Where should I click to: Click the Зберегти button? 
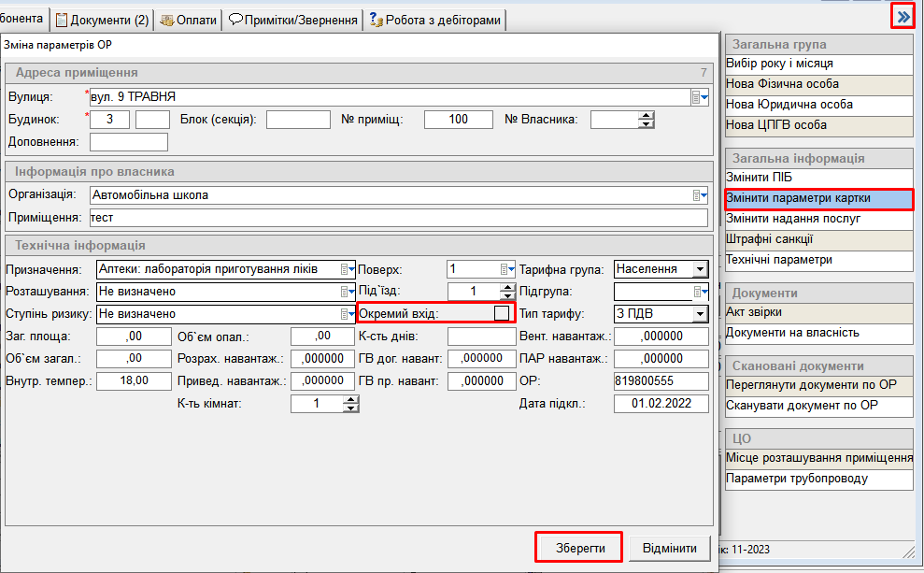[579, 547]
